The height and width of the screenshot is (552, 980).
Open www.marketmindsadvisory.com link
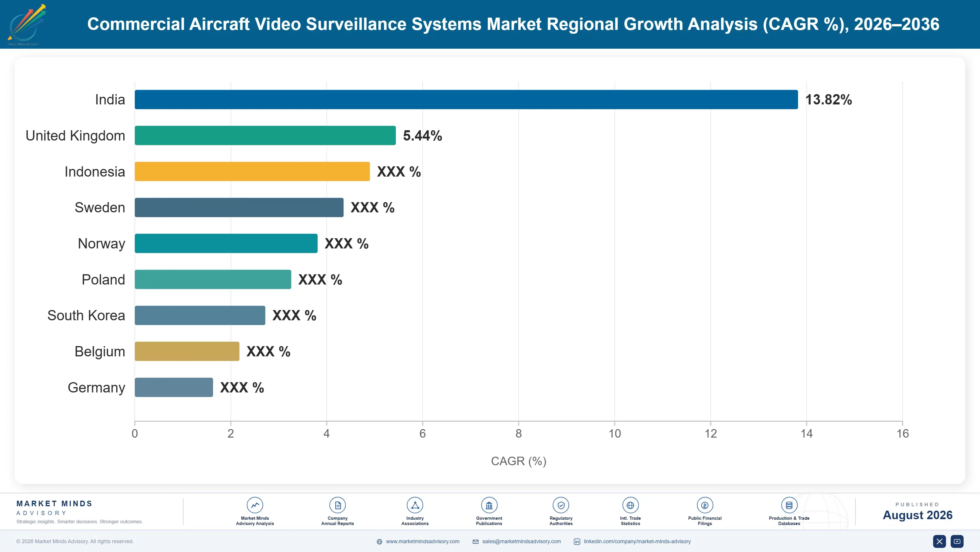[423, 541]
